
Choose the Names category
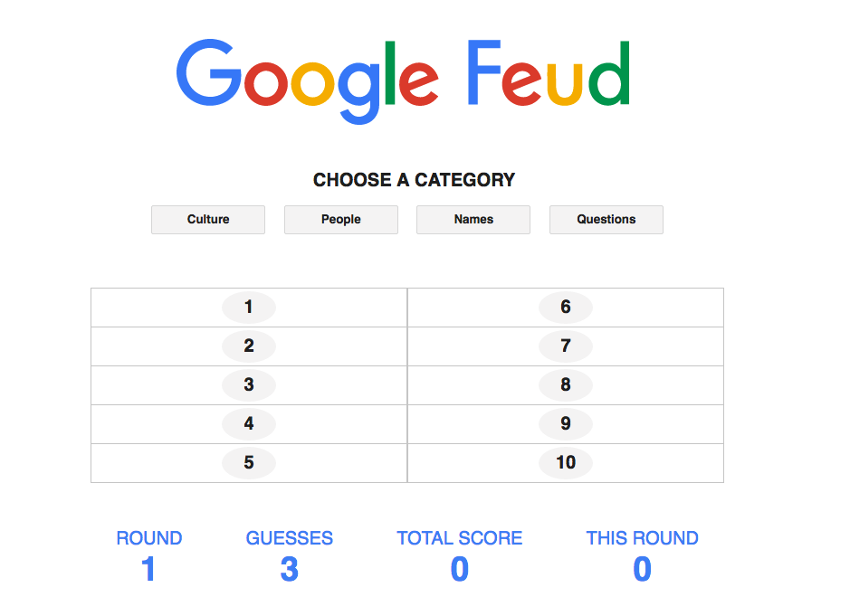(473, 219)
